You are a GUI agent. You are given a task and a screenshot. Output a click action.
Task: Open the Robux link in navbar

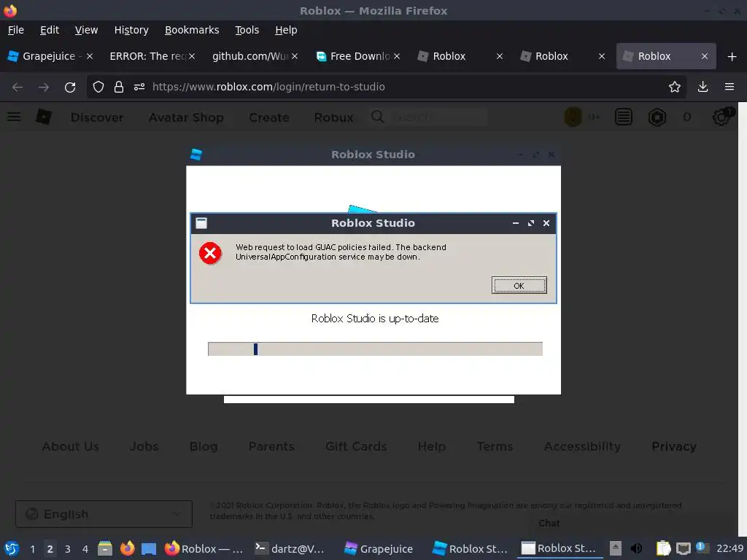333,117
